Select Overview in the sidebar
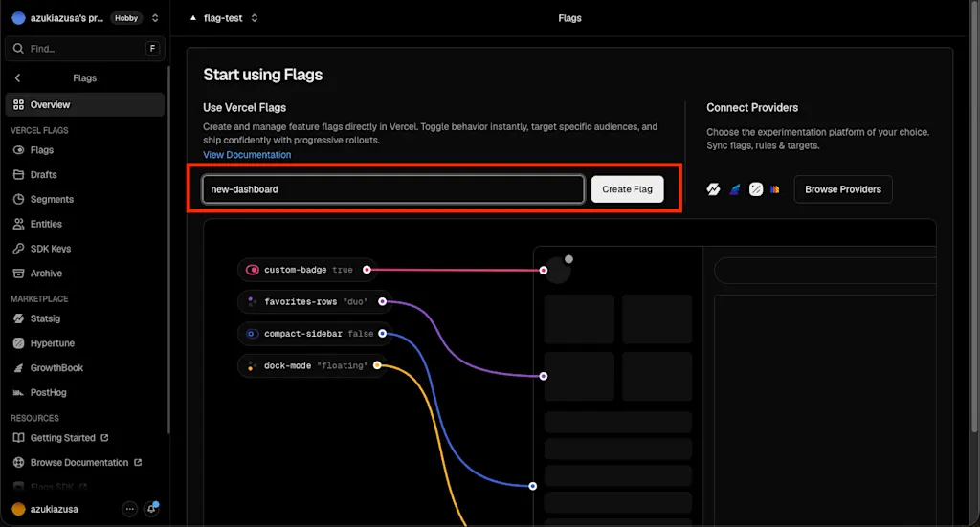 85,105
